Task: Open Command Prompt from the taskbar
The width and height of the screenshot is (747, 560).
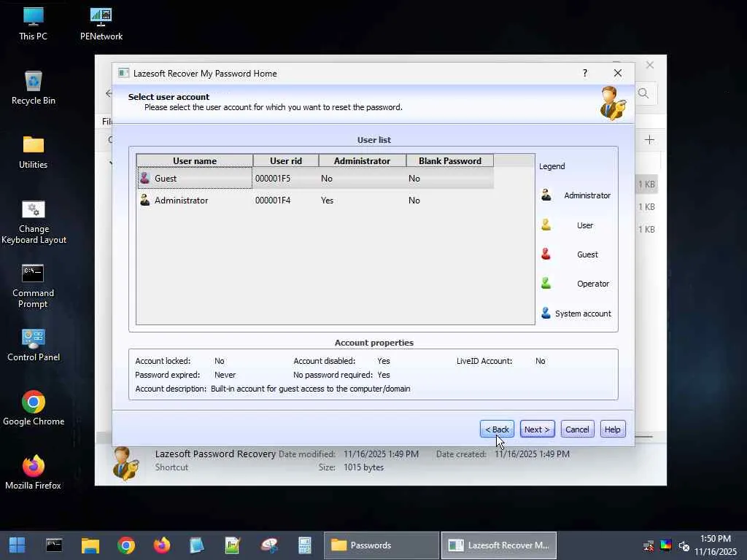Action: (x=54, y=545)
